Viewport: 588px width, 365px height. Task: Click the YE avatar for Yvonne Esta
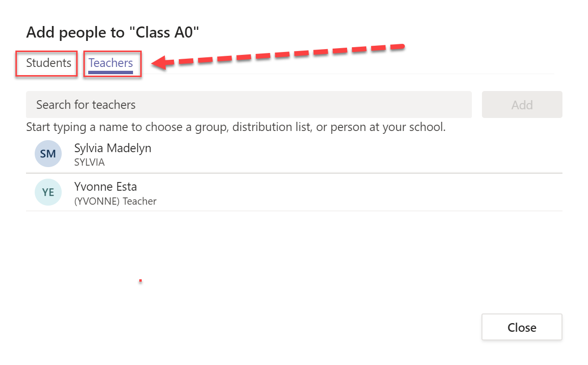[48, 192]
